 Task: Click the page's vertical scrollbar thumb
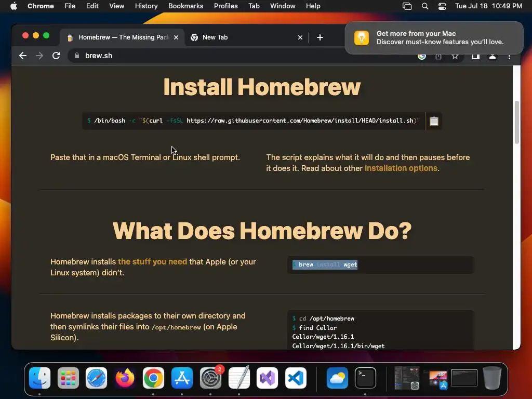[x=517, y=122]
